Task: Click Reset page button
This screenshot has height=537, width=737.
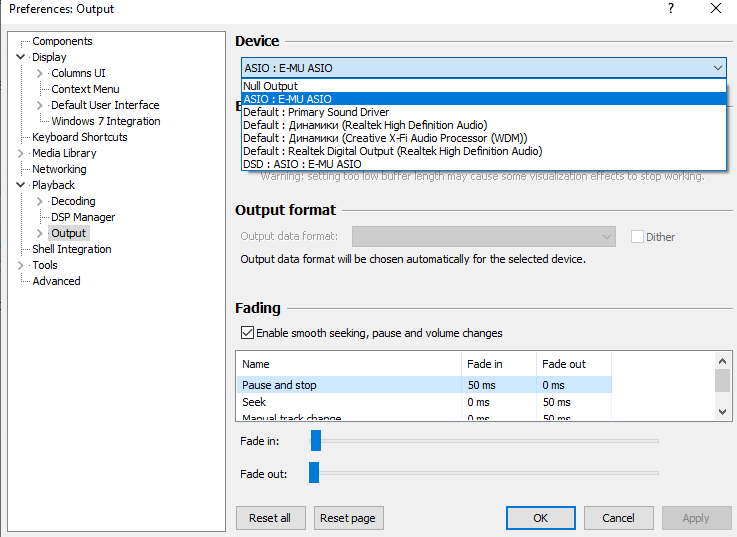Action: (x=348, y=518)
